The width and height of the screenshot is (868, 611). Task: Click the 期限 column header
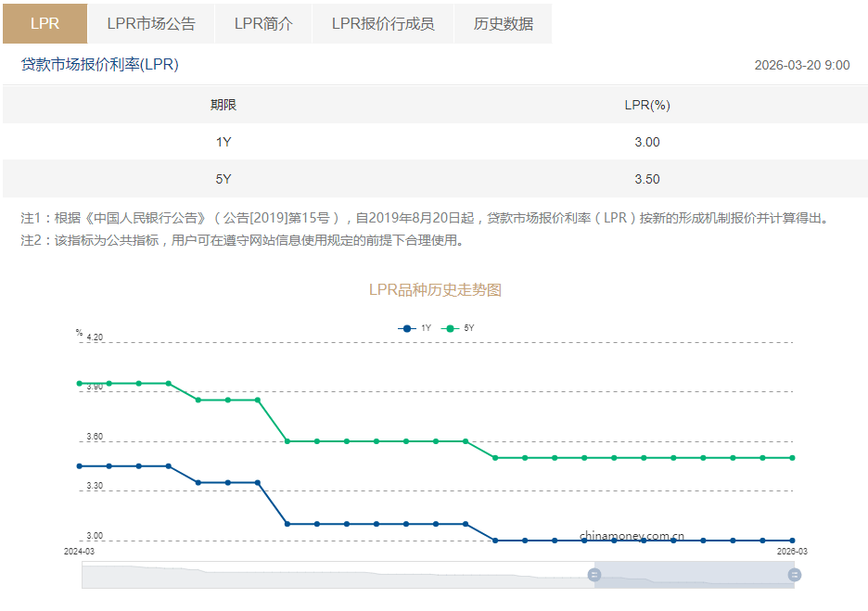click(x=223, y=105)
